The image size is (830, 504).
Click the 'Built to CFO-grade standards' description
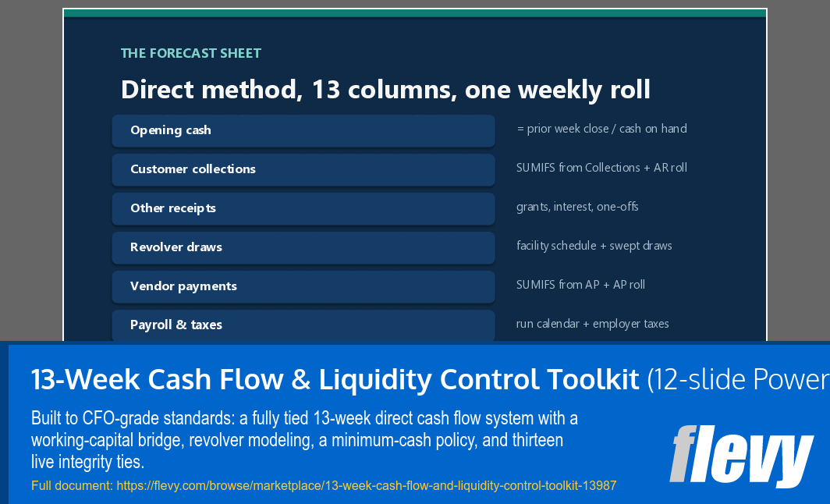click(304, 439)
